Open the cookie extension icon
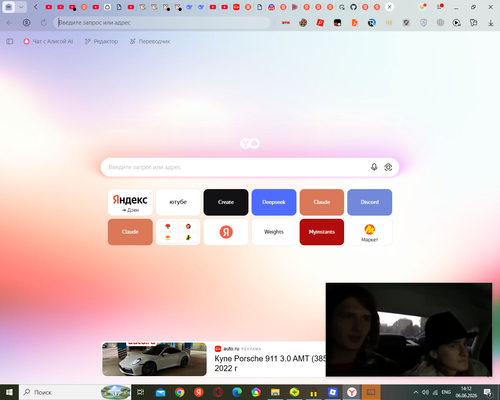500x400 pixels. 303,23
